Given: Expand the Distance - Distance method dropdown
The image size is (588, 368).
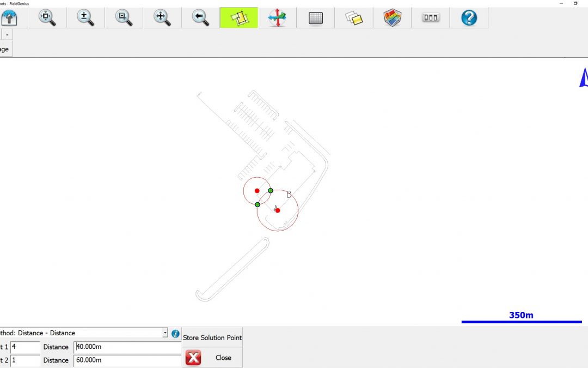Looking at the screenshot, I should (x=165, y=333).
